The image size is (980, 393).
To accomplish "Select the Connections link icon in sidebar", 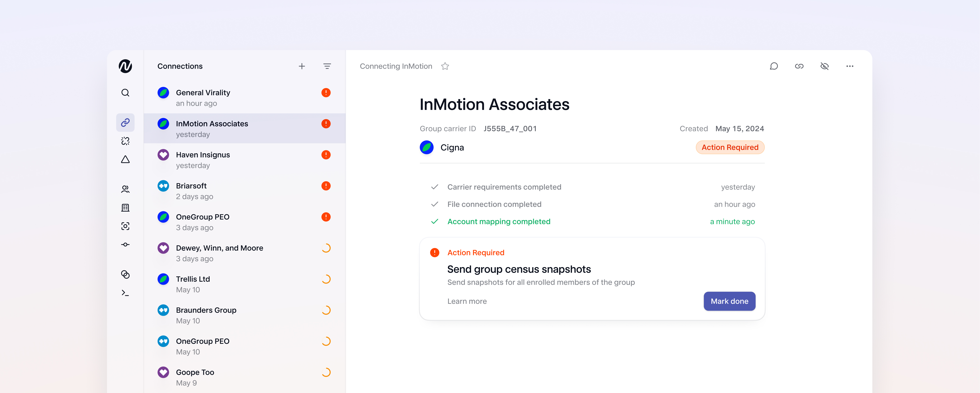I will click(125, 123).
